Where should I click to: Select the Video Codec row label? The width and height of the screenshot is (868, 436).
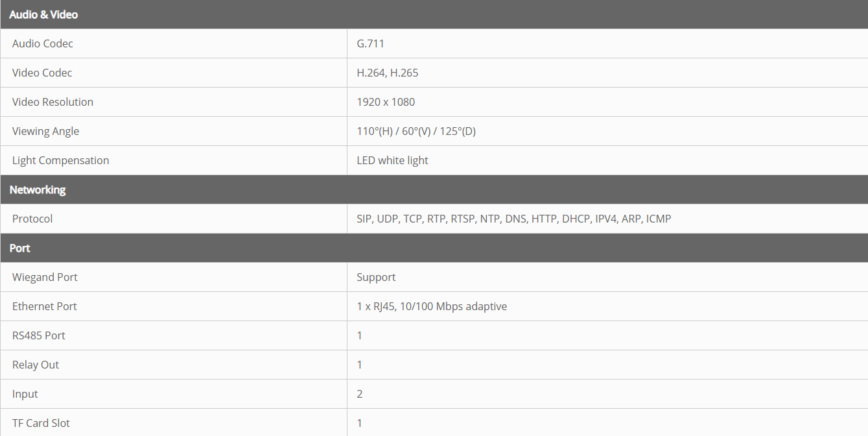pos(42,73)
